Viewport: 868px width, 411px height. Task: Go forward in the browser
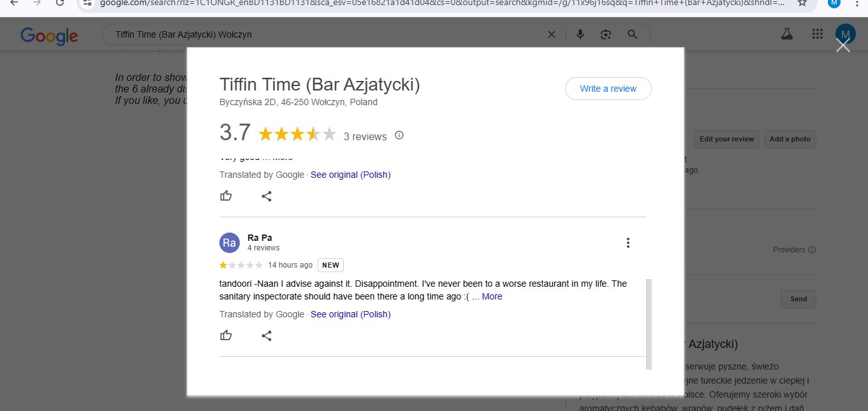pyautogui.click(x=36, y=3)
